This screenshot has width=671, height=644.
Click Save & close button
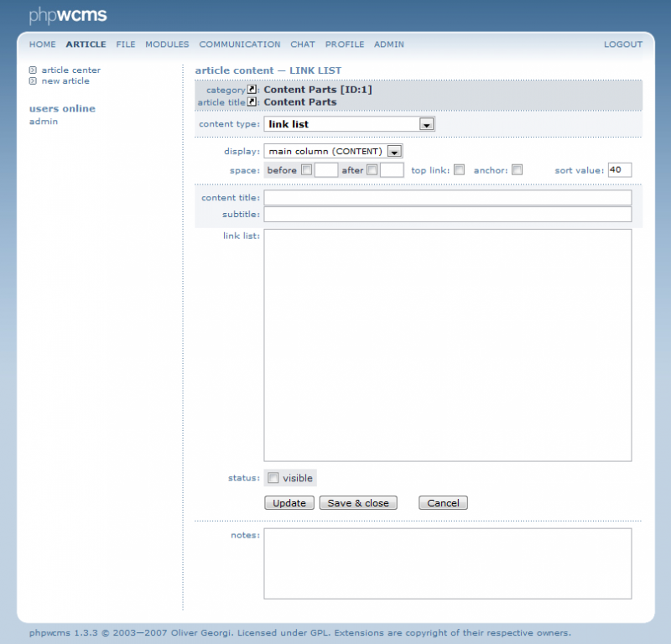[x=358, y=503]
